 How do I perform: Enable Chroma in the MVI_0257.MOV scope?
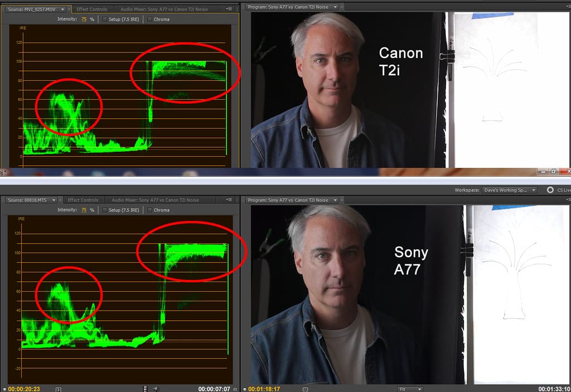(149, 20)
